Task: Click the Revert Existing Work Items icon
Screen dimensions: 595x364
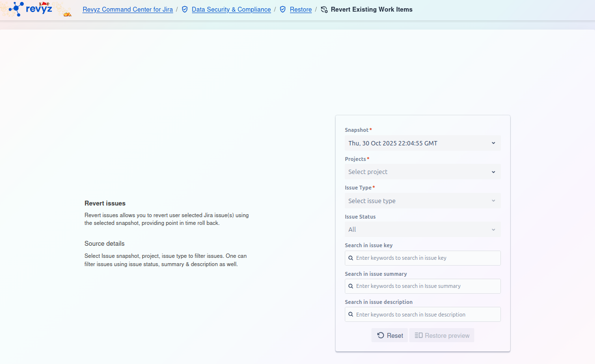Action: click(324, 9)
